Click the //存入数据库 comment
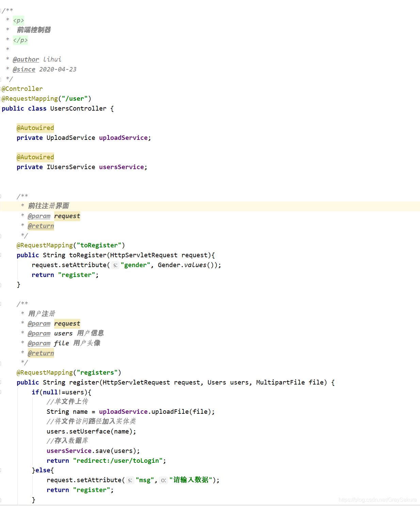420x506 pixels. [67, 441]
